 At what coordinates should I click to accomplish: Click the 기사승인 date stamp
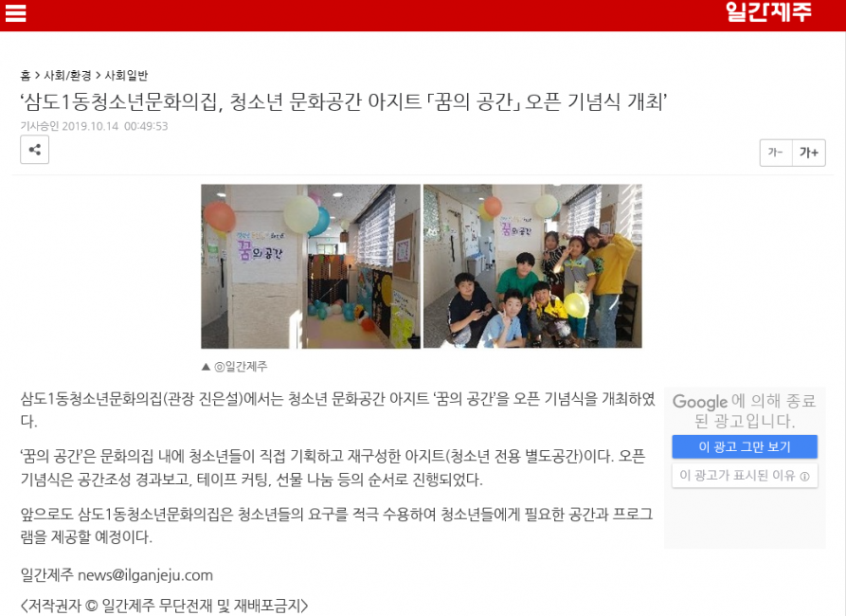94,126
